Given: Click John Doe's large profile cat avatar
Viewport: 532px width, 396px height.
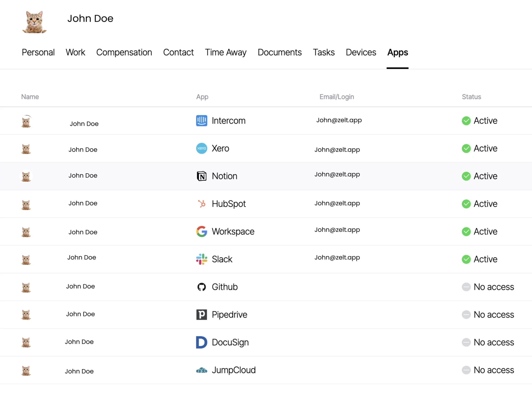Looking at the screenshot, I should [34, 22].
